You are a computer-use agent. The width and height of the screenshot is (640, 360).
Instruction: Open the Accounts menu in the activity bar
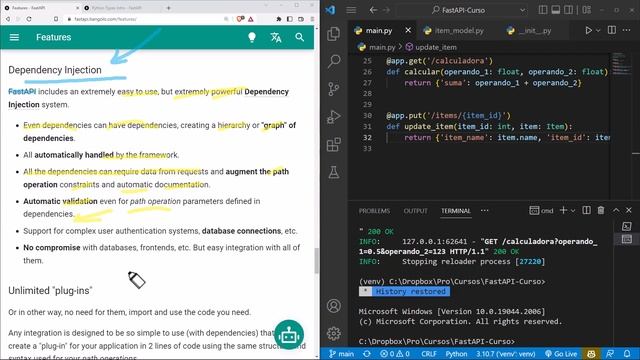[334, 306]
